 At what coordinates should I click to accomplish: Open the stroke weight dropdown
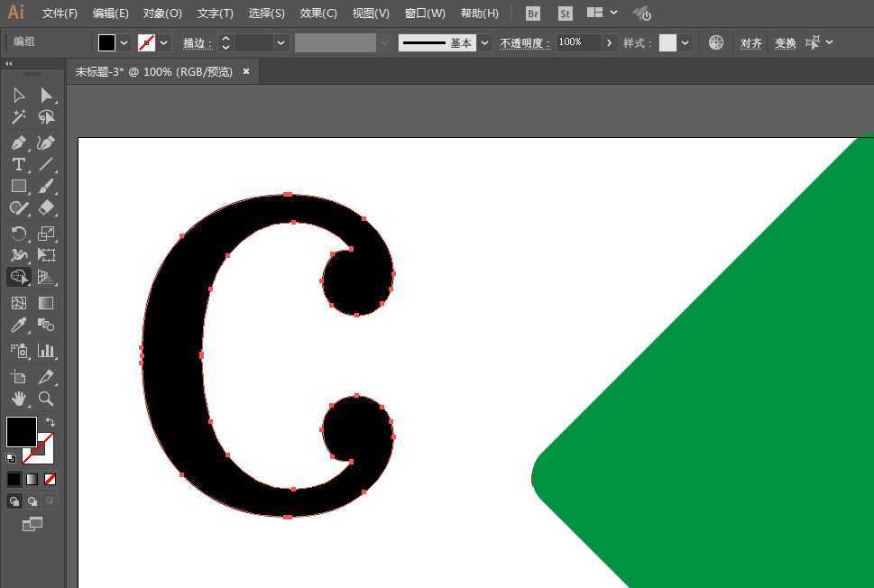tap(281, 42)
